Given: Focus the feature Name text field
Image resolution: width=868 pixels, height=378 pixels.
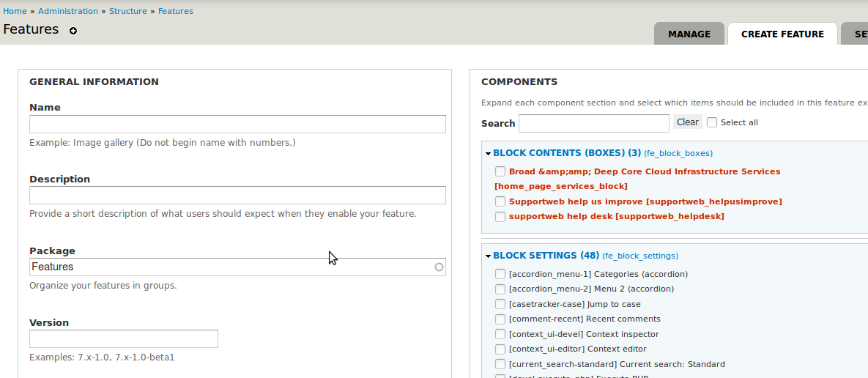Looking at the screenshot, I should 237,124.
